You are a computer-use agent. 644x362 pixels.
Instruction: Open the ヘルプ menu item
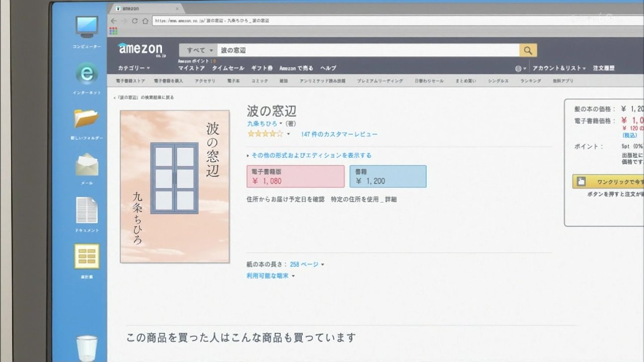click(x=328, y=68)
